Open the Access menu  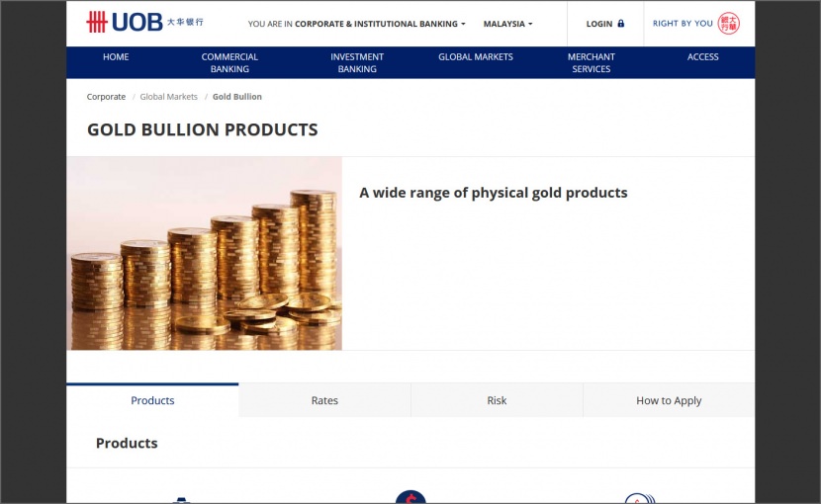pos(702,57)
